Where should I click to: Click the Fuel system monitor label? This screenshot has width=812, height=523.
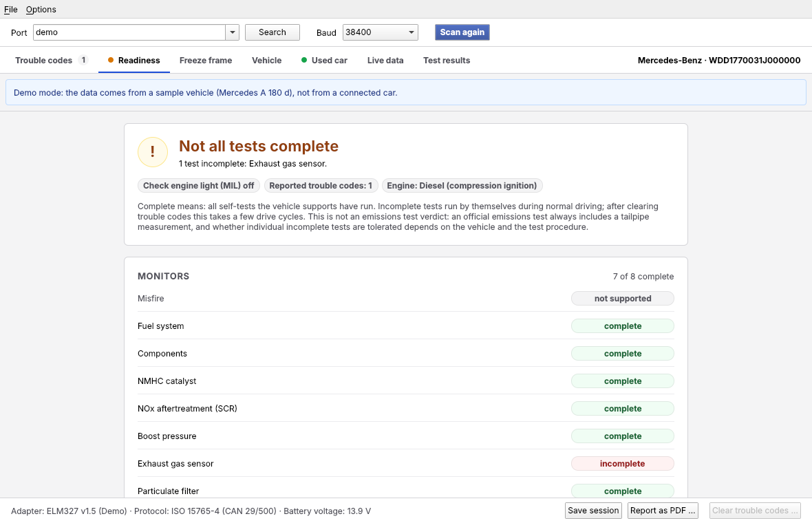coord(160,325)
